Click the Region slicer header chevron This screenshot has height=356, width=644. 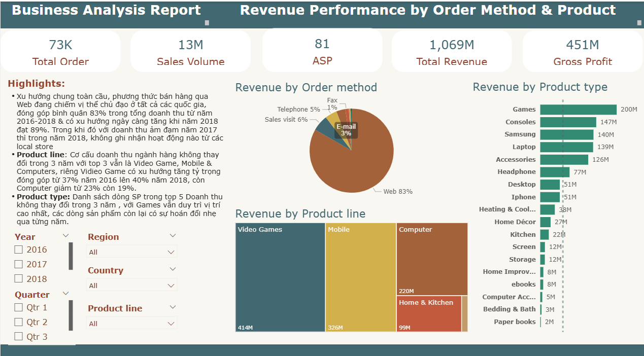click(173, 236)
